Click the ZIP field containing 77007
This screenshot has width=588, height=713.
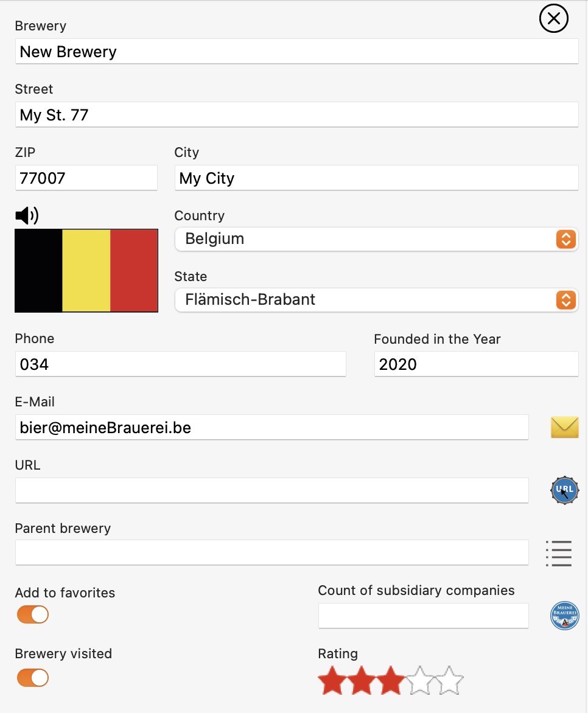coord(86,178)
